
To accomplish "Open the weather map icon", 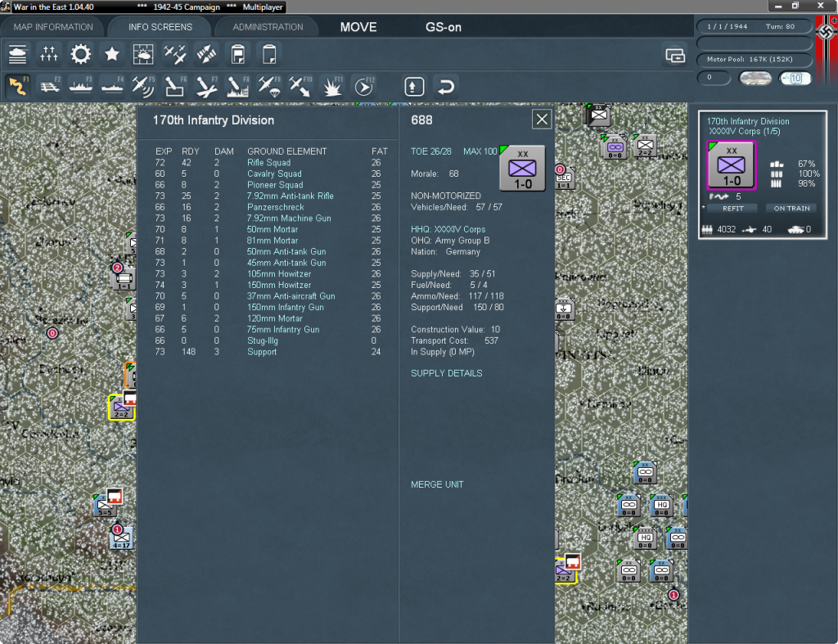I will pos(143,55).
